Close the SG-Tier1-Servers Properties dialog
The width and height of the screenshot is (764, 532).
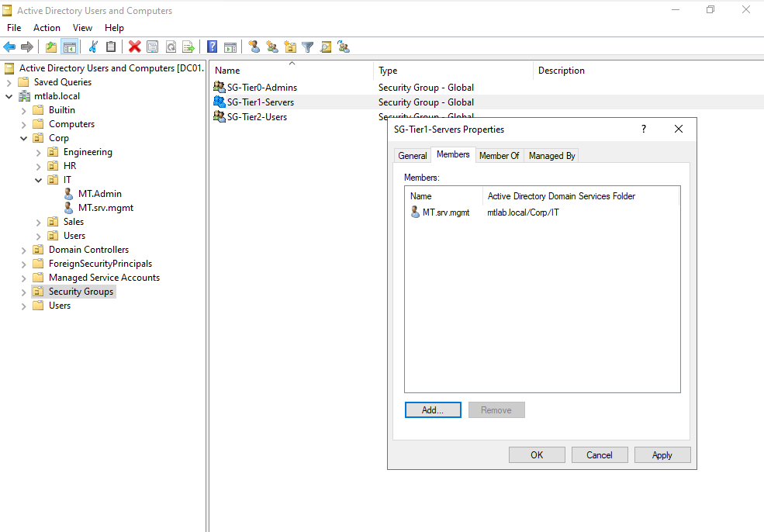[678, 129]
